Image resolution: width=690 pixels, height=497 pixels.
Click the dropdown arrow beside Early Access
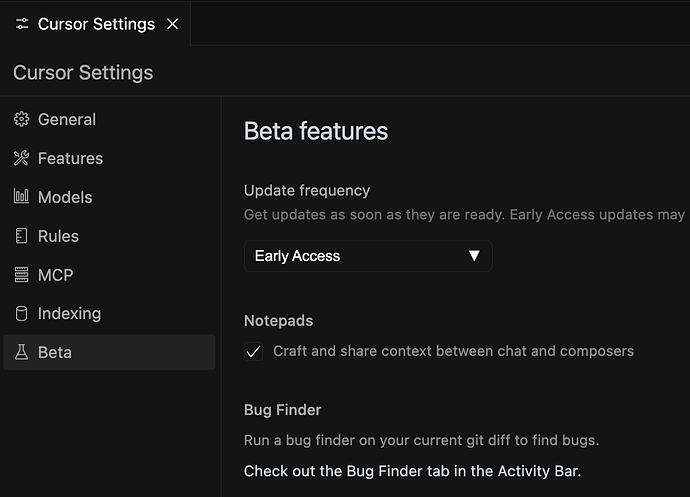474,256
